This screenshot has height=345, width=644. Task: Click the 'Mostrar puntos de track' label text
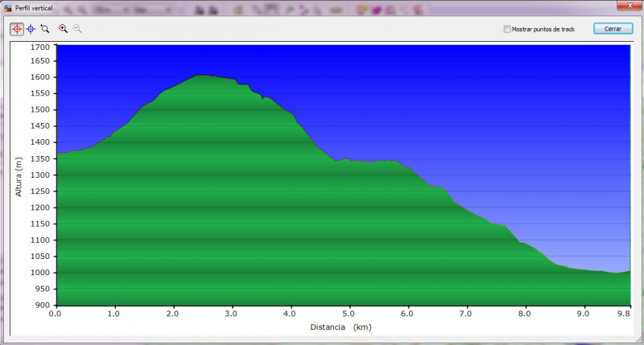(543, 29)
